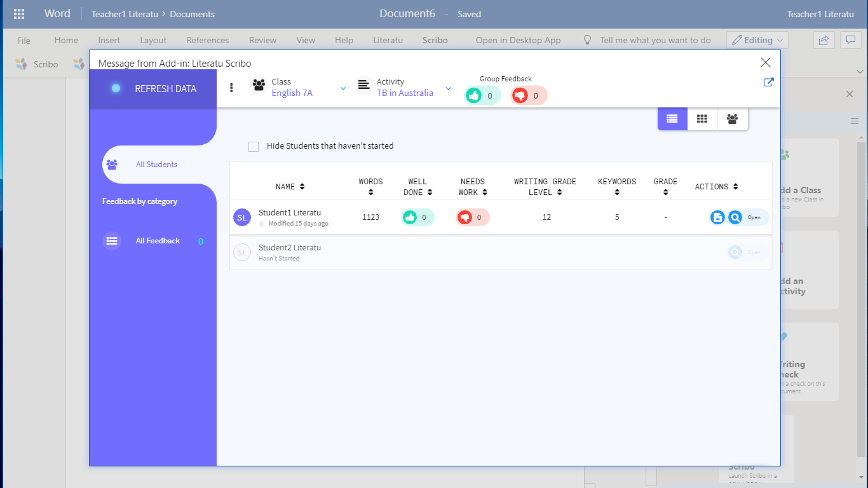Click the Document6 title

point(407,14)
